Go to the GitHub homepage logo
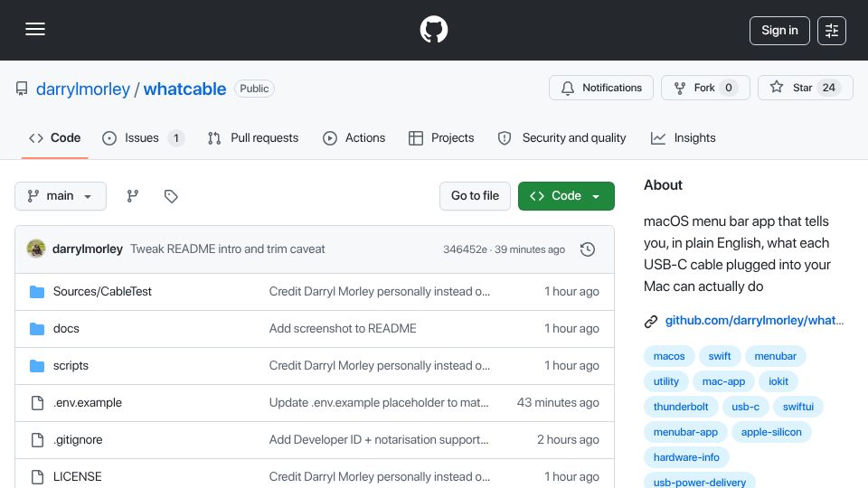868x488 pixels. [433, 29]
